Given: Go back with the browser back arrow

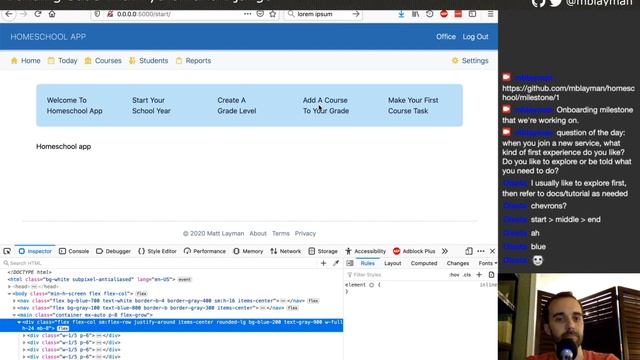Looking at the screenshot, I should (9, 14).
